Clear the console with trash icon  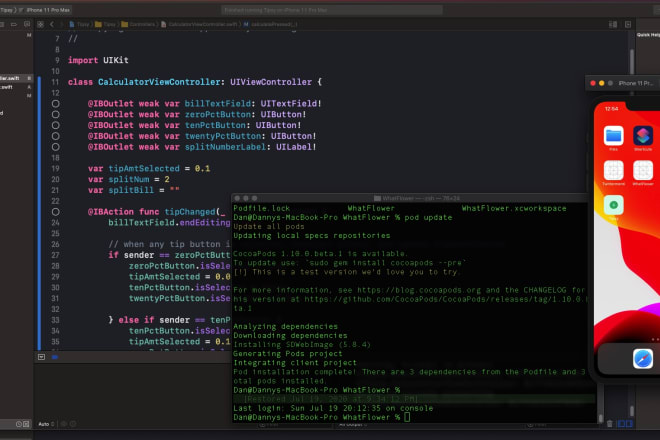[x=609, y=424]
